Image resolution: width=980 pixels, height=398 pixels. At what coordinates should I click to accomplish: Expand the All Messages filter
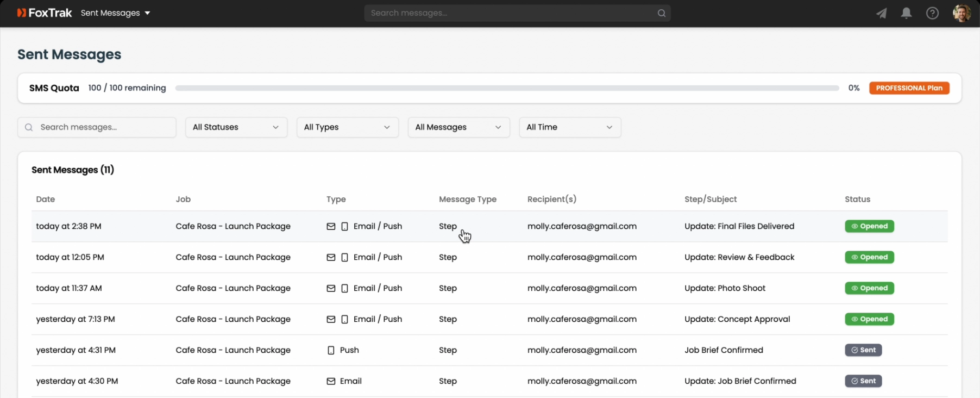[x=459, y=127]
